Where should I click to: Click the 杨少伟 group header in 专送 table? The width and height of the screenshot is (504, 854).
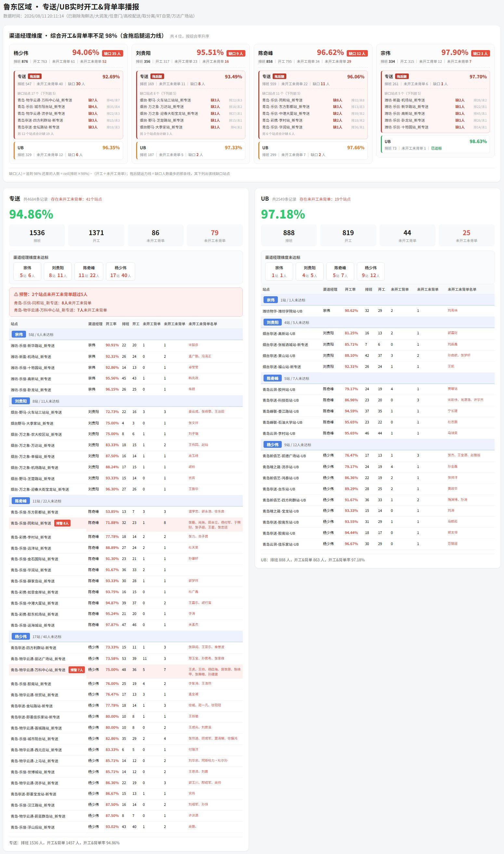click(126, 636)
